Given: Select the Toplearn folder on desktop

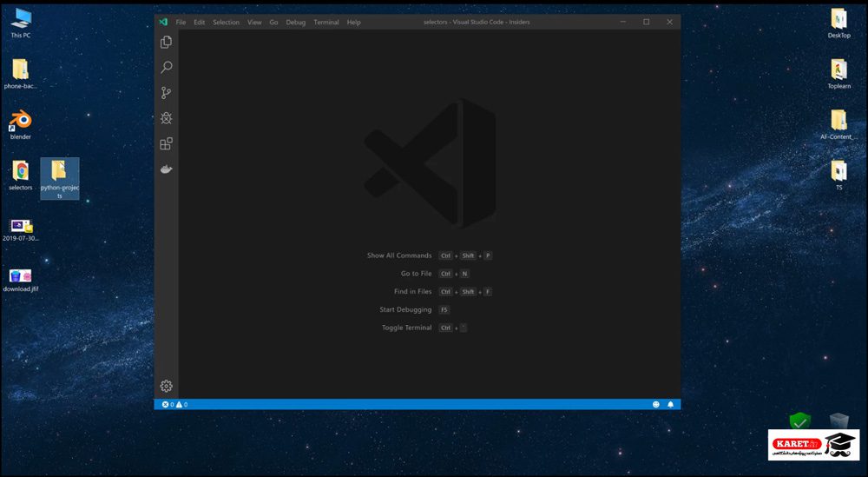Looking at the screenshot, I should point(838,74).
